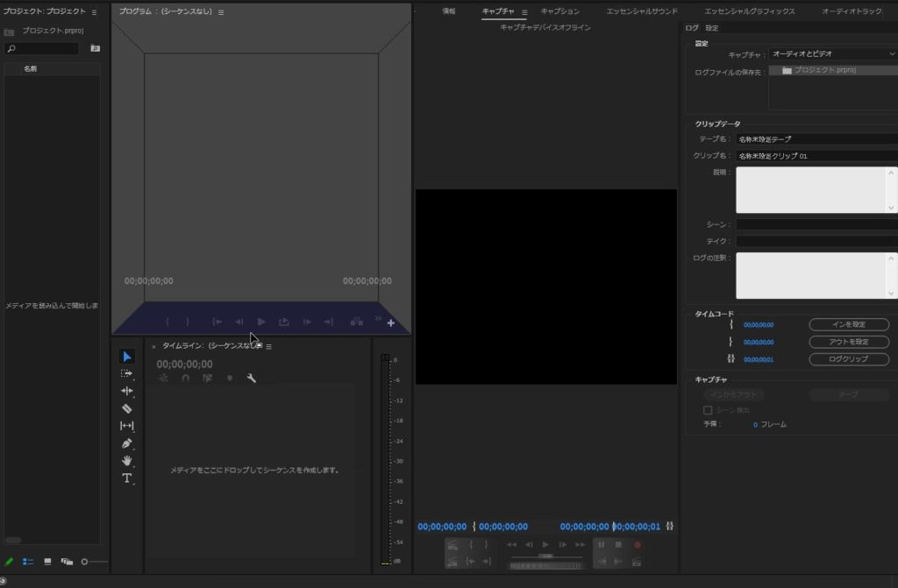898x588 pixels.
Task: Switch to the エッセンシャルサウンド tab
Action: coord(642,11)
